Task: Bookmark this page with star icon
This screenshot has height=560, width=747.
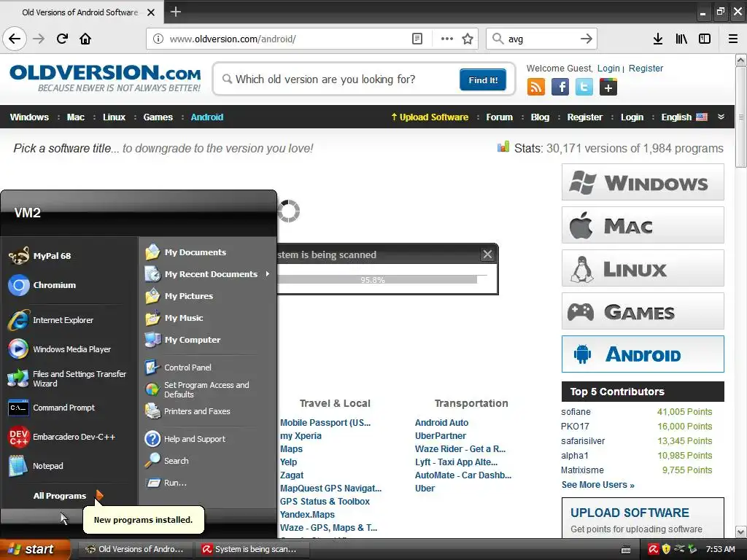Action: [468, 39]
